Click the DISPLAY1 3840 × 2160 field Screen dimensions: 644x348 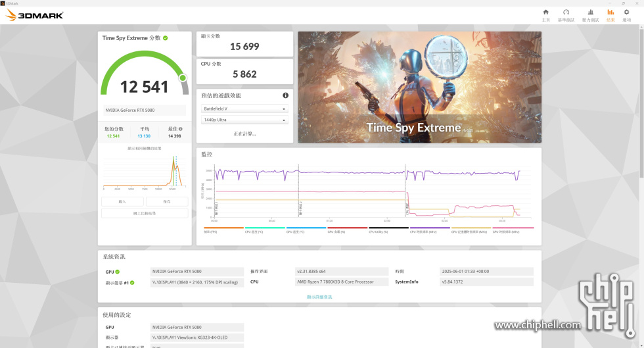[197, 282]
